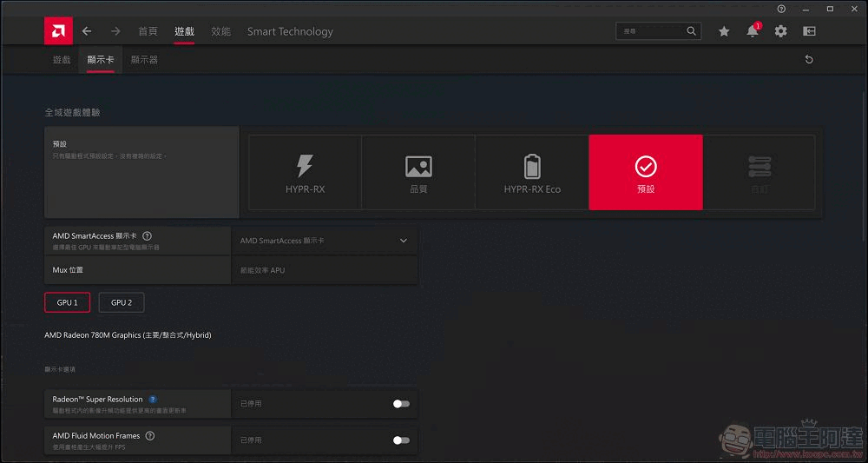Image resolution: width=868 pixels, height=463 pixels.
Task: Open the Smart Technology tab
Action: tap(290, 31)
